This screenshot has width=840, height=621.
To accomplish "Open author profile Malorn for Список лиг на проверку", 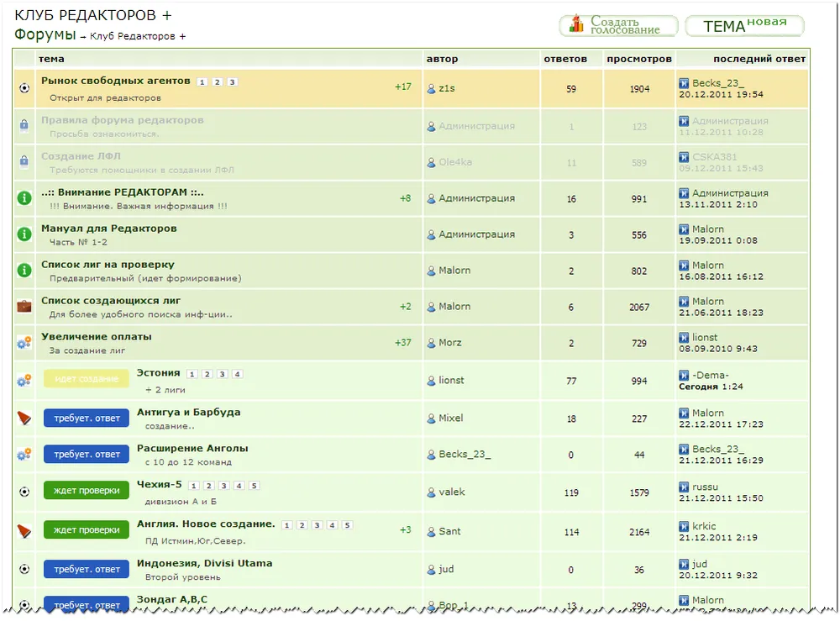I will click(x=454, y=271).
